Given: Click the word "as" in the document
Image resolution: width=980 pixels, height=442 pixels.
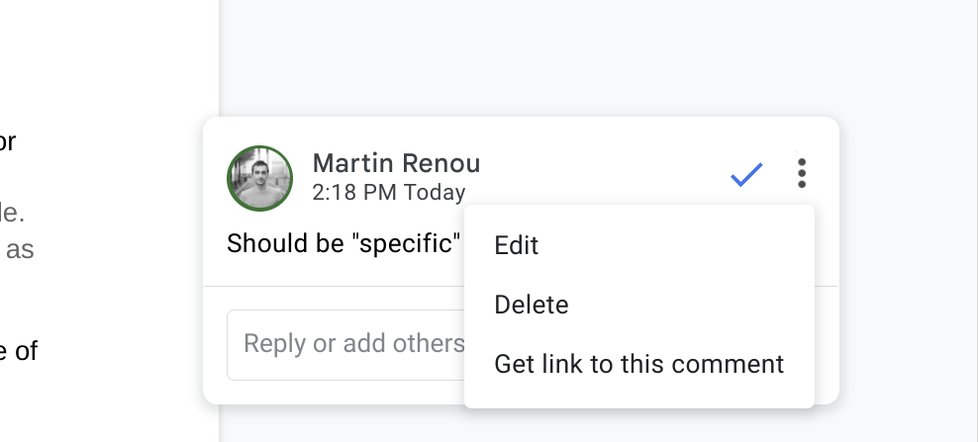Looking at the screenshot, I should coord(20,250).
